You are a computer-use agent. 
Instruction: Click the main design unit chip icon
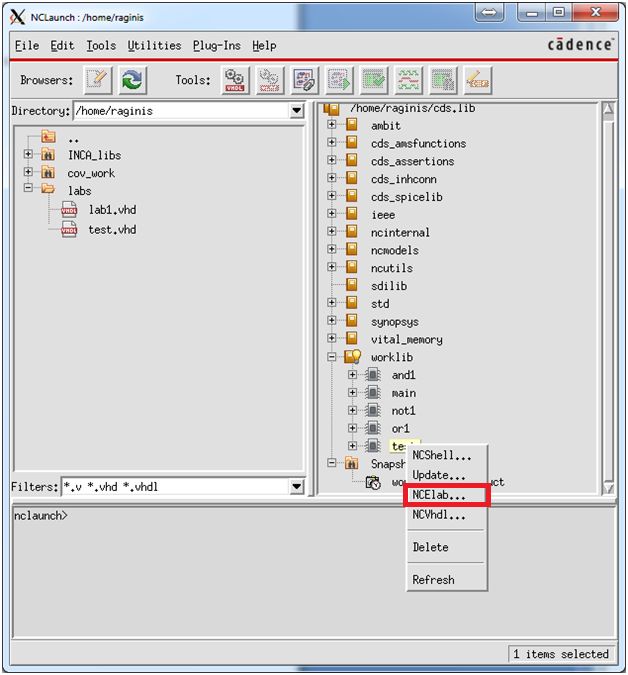pyautogui.click(x=373, y=393)
